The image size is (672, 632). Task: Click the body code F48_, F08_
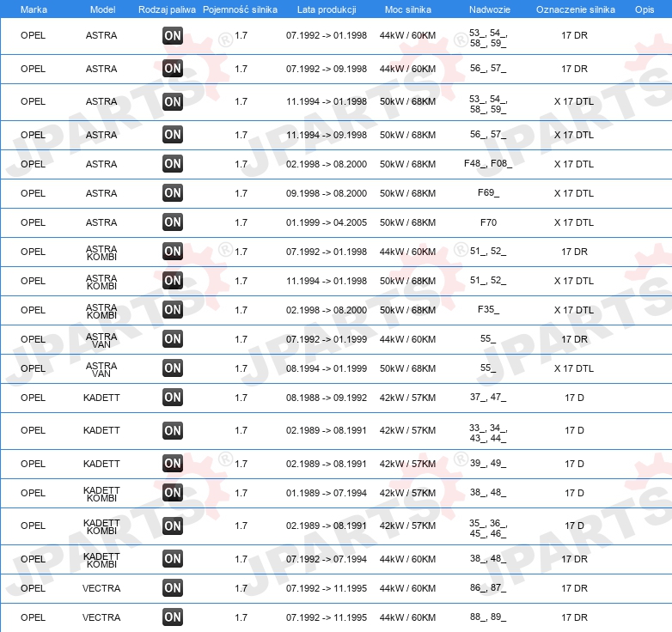(x=488, y=163)
